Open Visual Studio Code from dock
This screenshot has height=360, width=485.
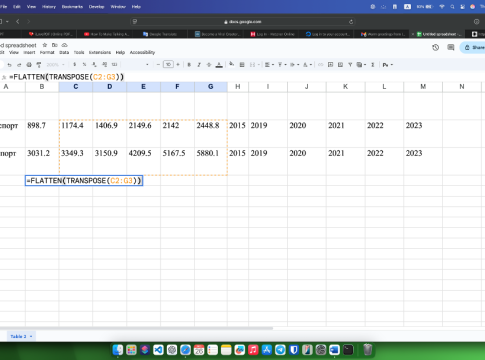158,350
